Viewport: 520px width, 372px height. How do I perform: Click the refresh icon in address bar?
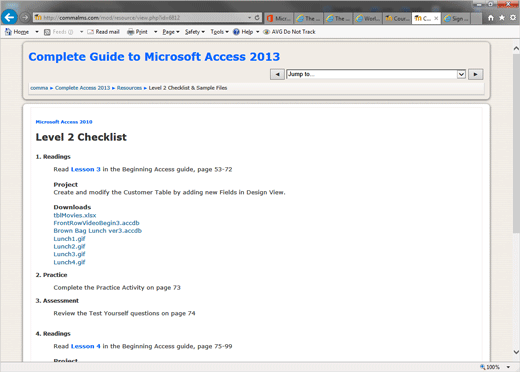257,18
